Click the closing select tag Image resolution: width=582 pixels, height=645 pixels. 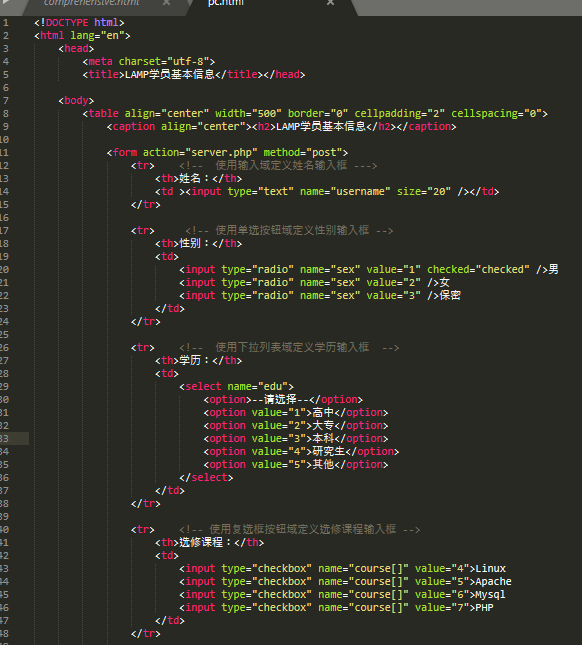(x=206, y=478)
